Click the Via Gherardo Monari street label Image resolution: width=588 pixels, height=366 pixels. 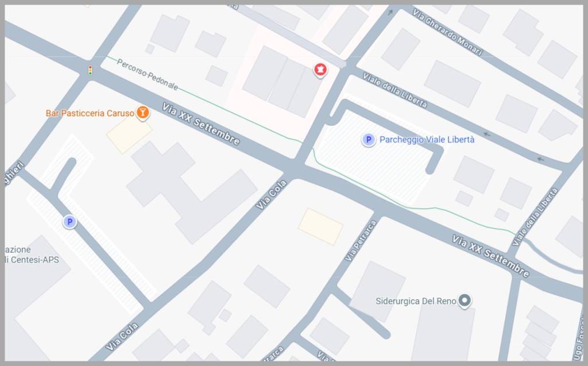coord(447,32)
